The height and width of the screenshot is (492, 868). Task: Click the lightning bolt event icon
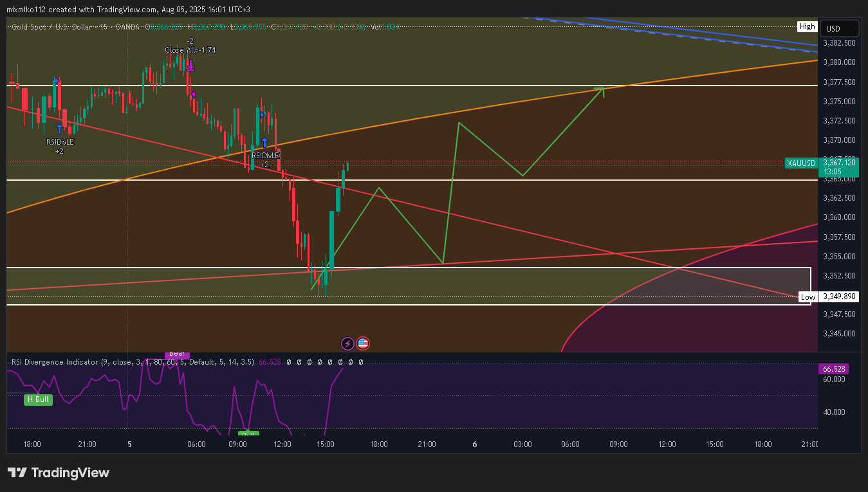coord(347,343)
